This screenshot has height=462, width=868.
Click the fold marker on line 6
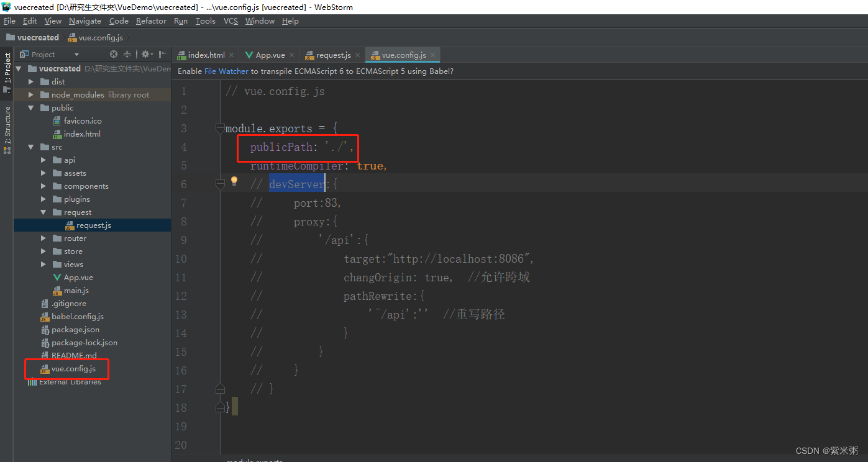[x=220, y=184]
